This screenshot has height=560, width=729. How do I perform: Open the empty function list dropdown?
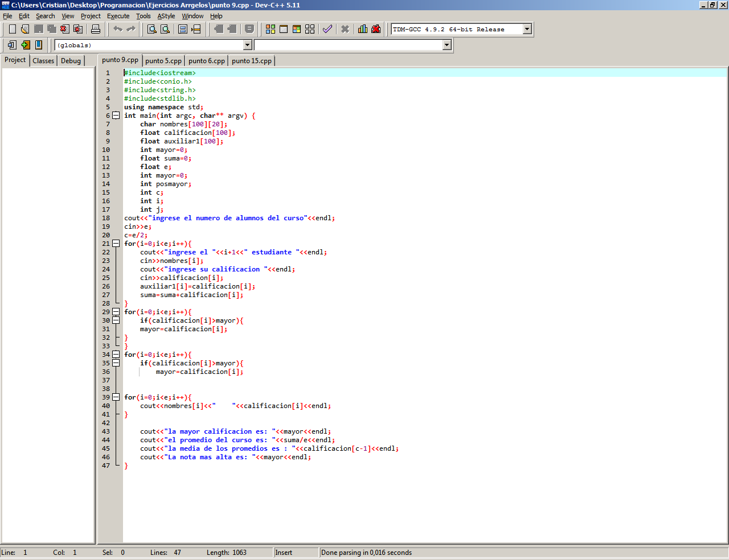(447, 45)
